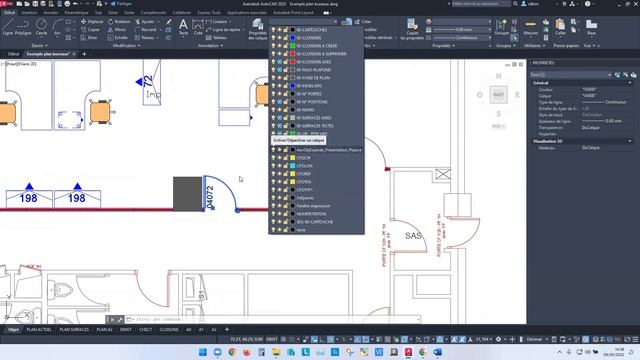Viewport: 640px width, 360px height.
Task: Expand the Propriétés ribbon panel dropdown
Action: pos(444,46)
